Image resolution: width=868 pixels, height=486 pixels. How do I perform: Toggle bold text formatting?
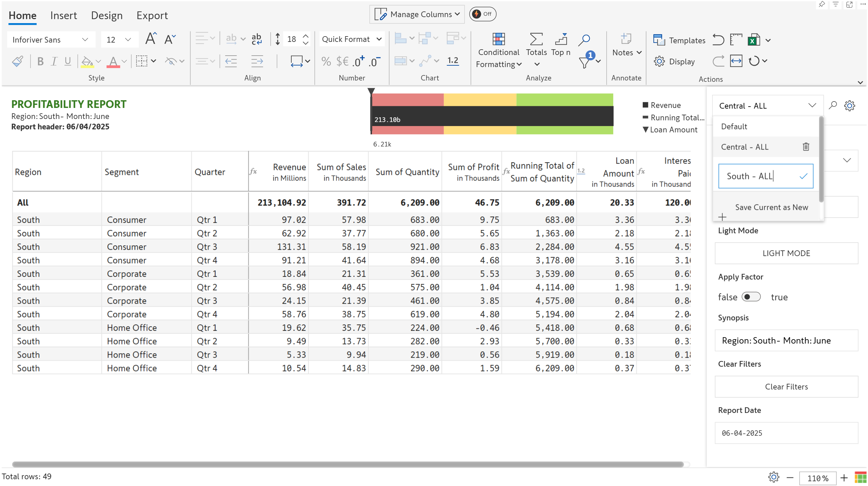point(40,61)
